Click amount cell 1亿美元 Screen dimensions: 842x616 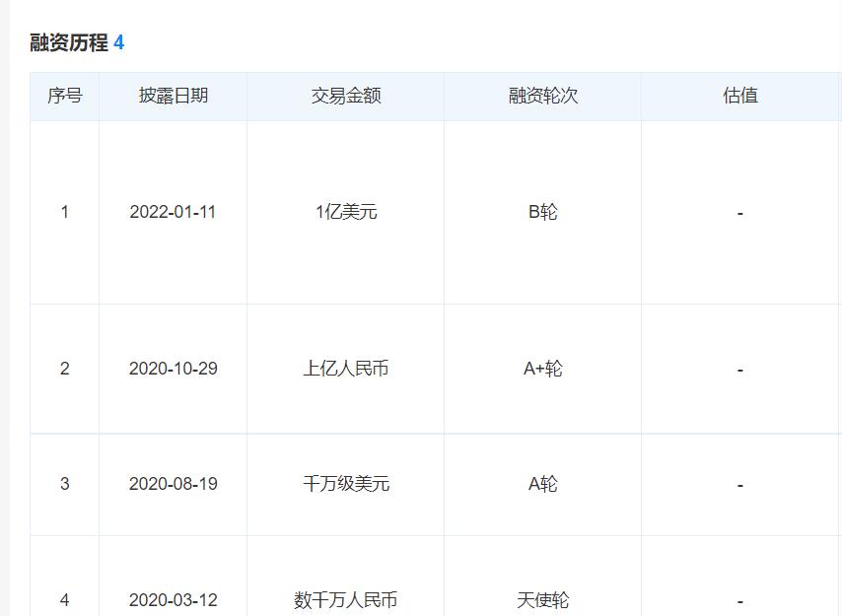[x=346, y=212]
